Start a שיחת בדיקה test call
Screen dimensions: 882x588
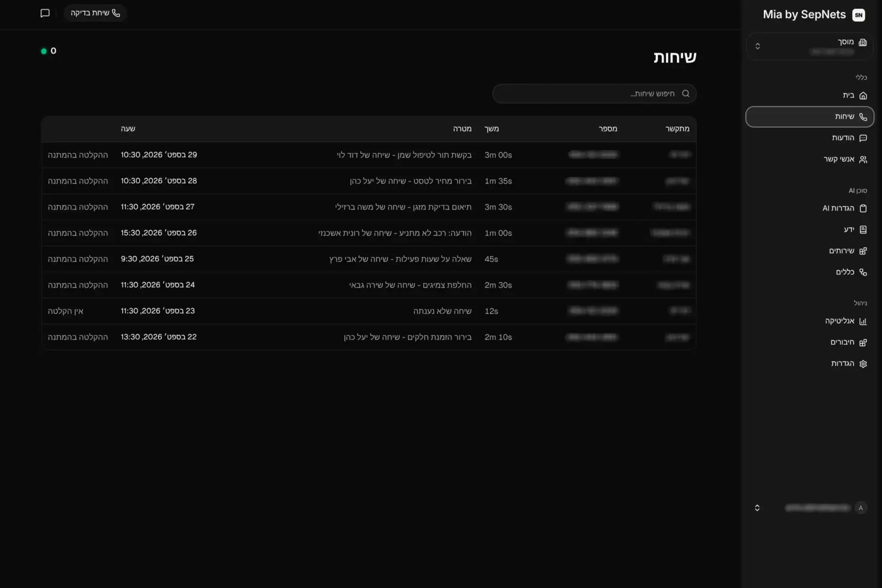95,13
